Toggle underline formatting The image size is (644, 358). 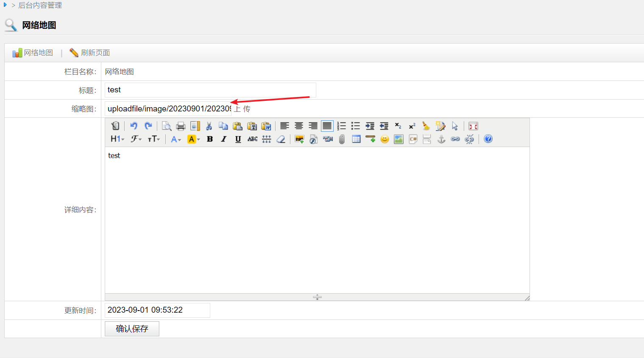click(x=238, y=139)
